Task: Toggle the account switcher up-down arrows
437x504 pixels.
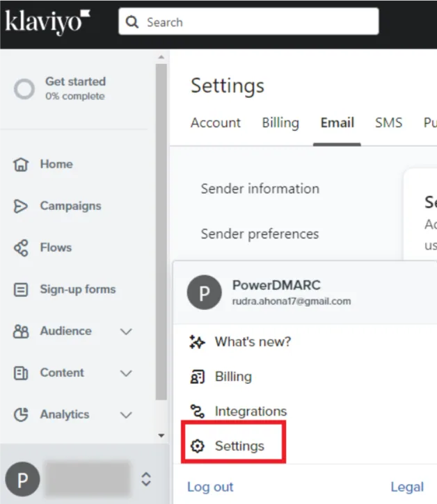Action: coord(146,479)
